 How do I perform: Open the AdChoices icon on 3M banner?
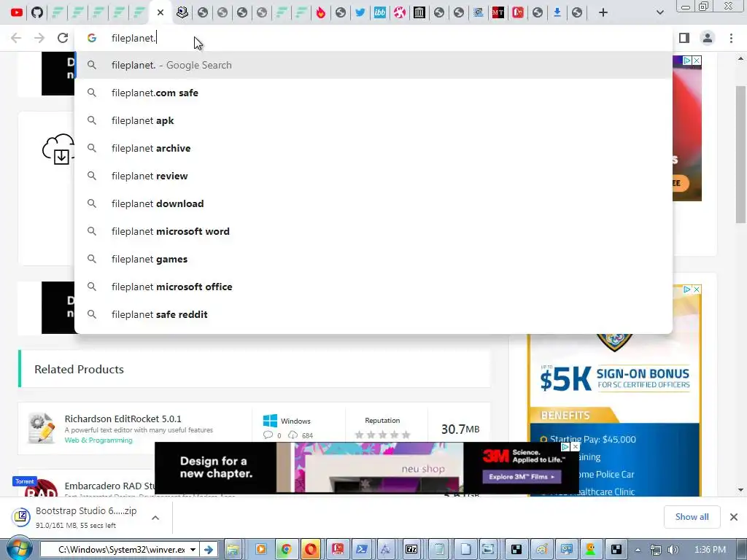pyautogui.click(x=565, y=447)
